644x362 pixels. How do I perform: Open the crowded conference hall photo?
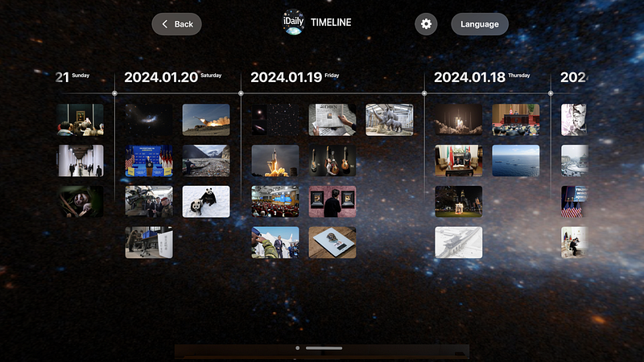(x=275, y=202)
